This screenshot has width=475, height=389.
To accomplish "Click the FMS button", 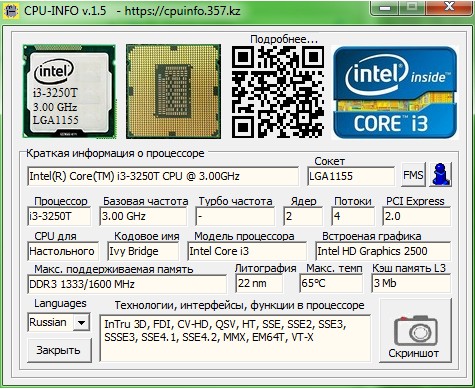I will click(x=413, y=175).
